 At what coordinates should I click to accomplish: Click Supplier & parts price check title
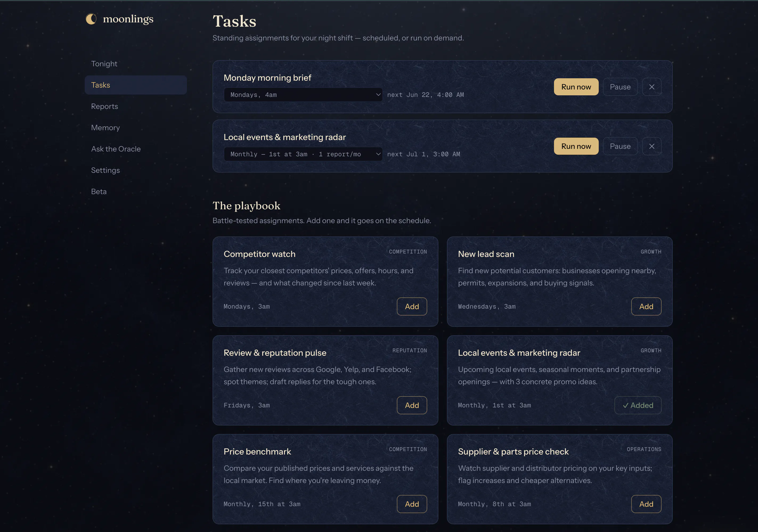pyautogui.click(x=513, y=452)
